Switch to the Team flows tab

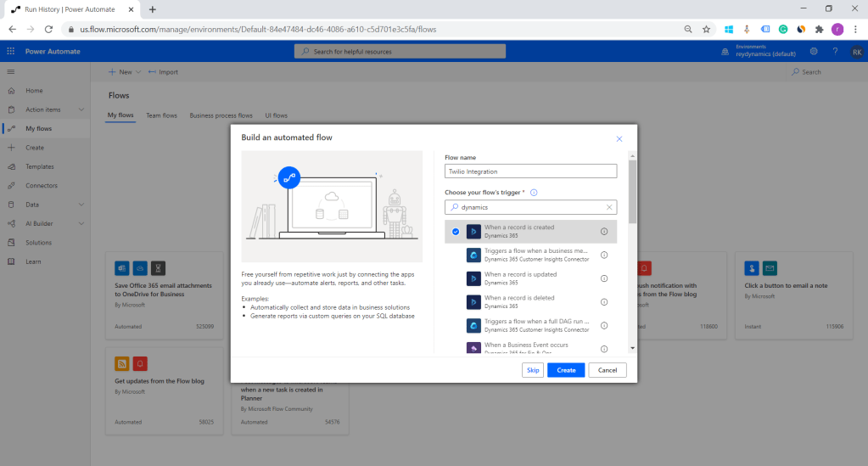[x=161, y=115]
